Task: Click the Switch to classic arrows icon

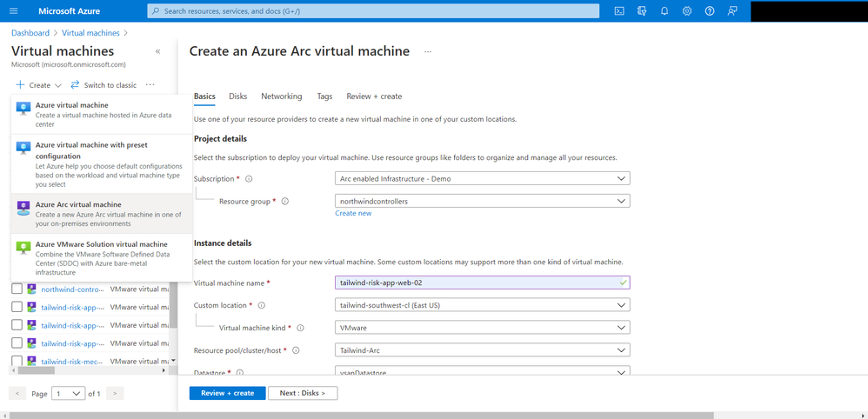Action: (x=76, y=84)
